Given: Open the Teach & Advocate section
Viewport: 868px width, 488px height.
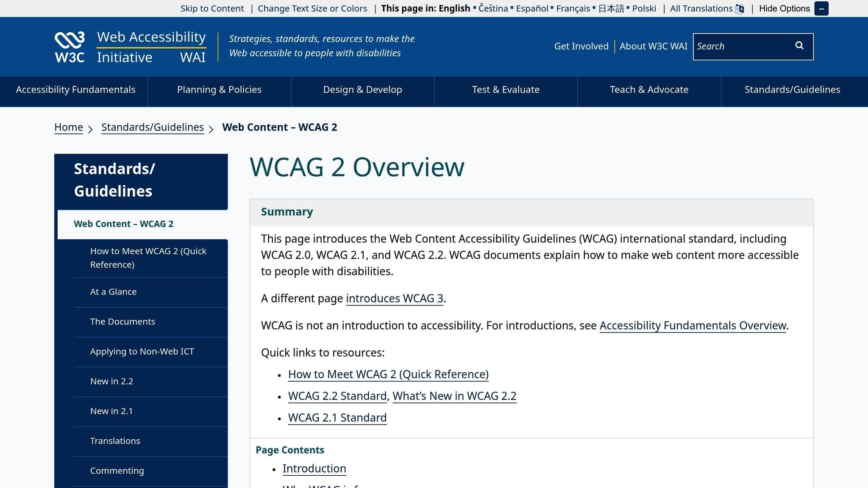Looking at the screenshot, I should tap(648, 90).
